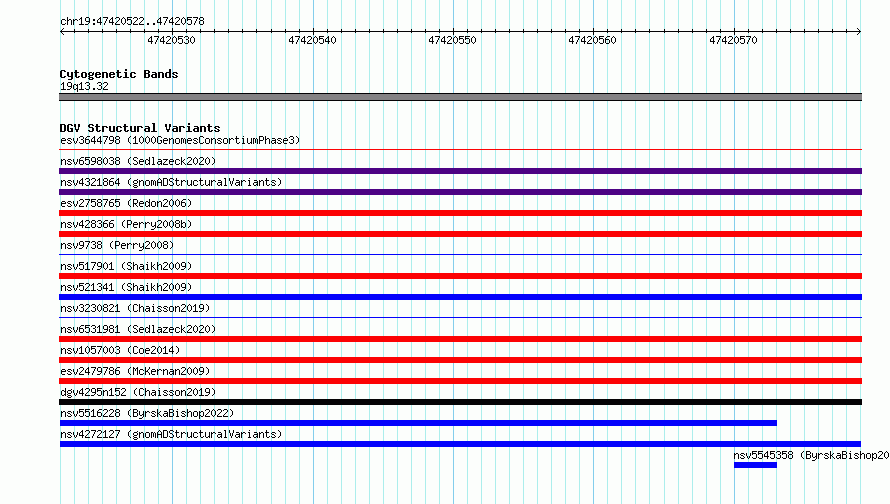Image resolution: width=890 pixels, height=504 pixels.
Task: Click the DGV Structural Variants track title
Action: point(140,128)
